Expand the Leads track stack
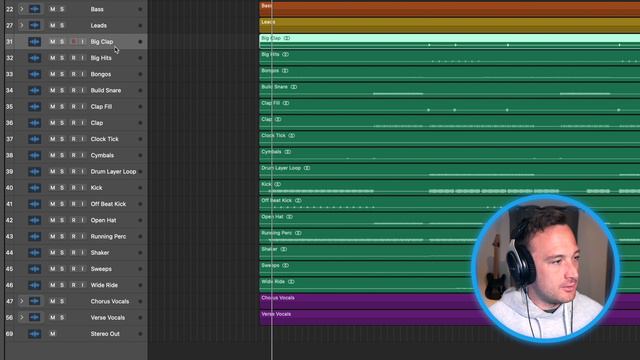 [22, 25]
